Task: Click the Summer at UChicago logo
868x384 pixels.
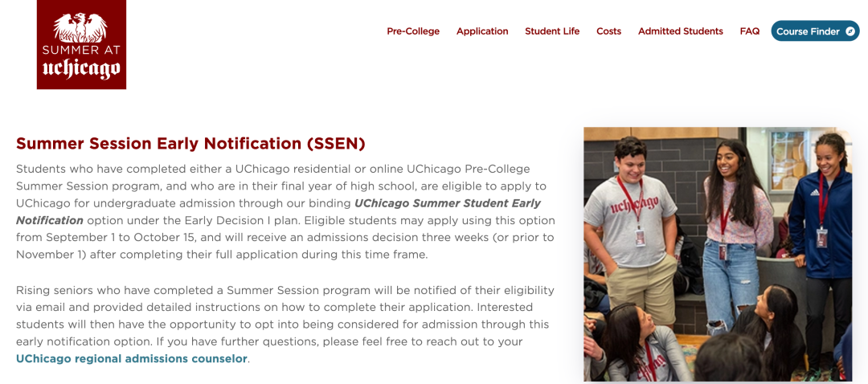Action: pyautogui.click(x=81, y=44)
